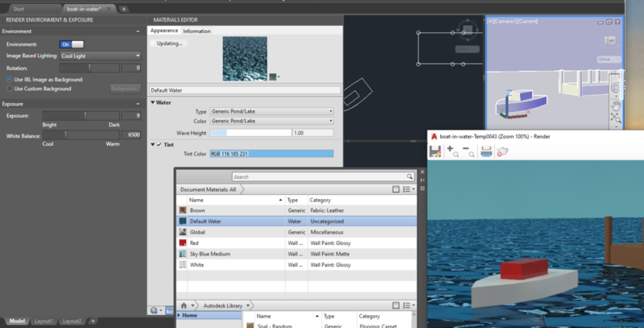This screenshot has width=644, height=328.
Task: Save the rendered image in Render window
Action: tap(436, 152)
